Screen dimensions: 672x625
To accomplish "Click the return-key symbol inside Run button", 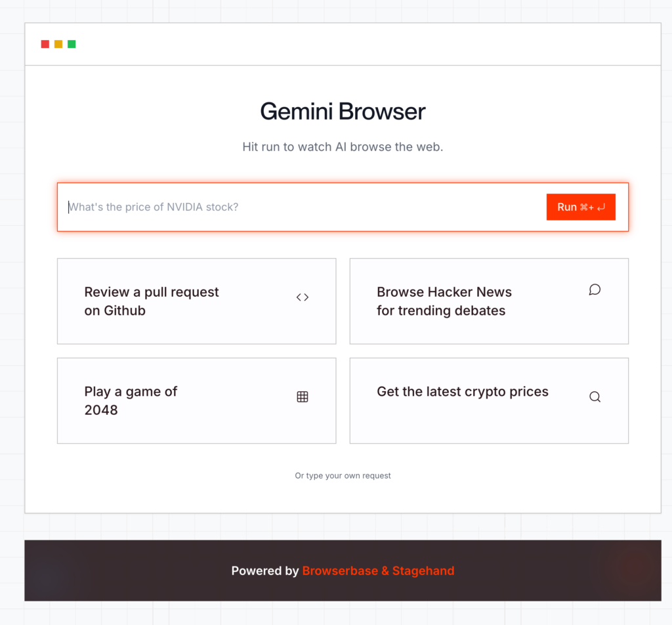I will (x=601, y=207).
